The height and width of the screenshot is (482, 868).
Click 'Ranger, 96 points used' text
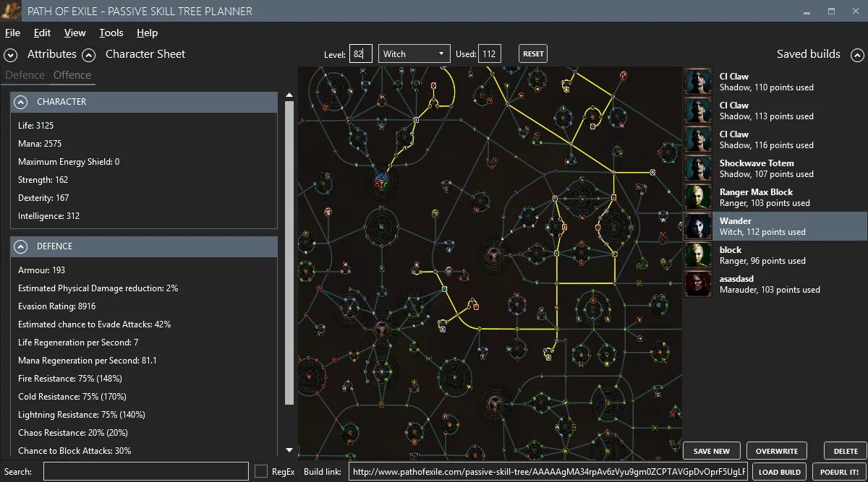point(762,261)
